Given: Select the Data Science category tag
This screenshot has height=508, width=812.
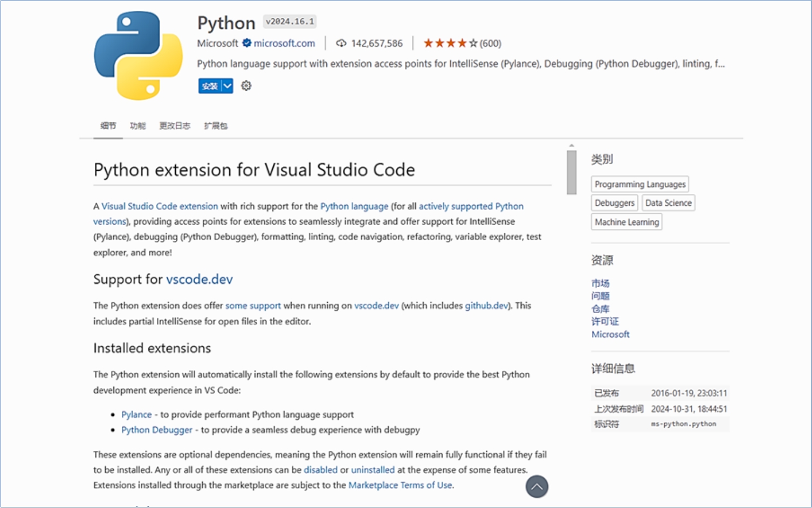Looking at the screenshot, I should [x=669, y=203].
